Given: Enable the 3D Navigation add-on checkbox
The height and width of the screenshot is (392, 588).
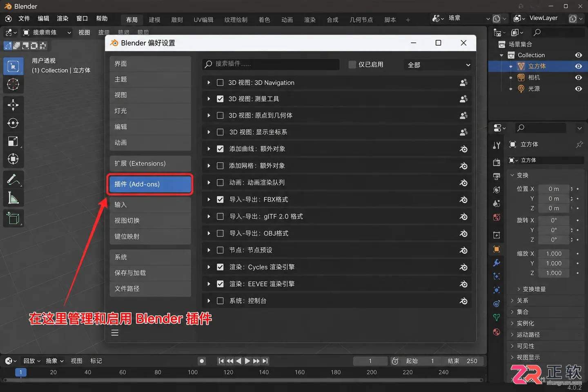Looking at the screenshot, I should (x=220, y=82).
